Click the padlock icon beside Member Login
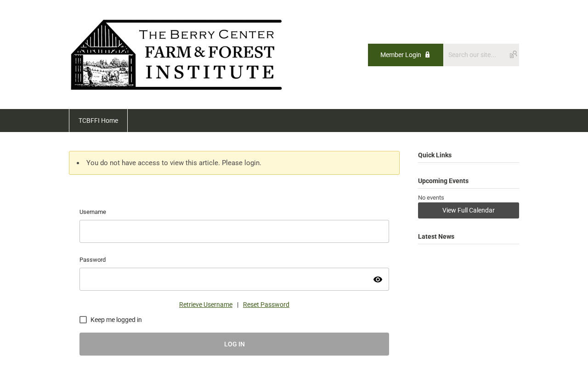 click(x=427, y=55)
